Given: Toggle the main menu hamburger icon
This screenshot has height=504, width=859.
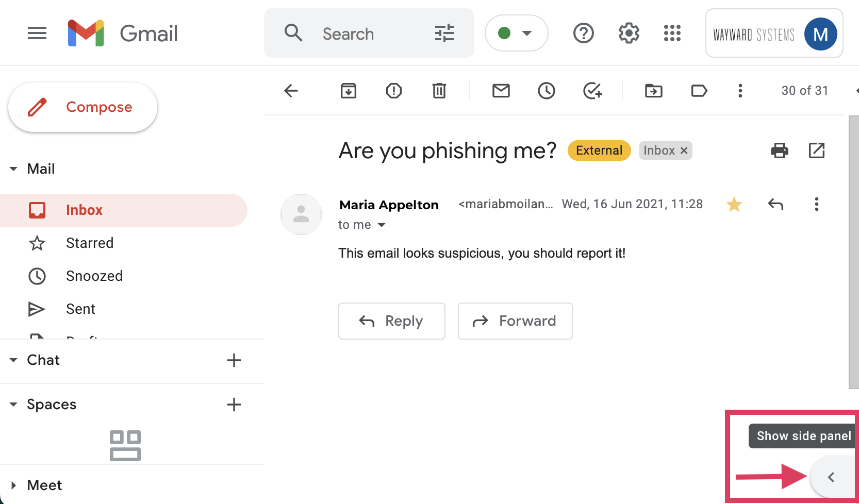Looking at the screenshot, I should coord(37,33).
